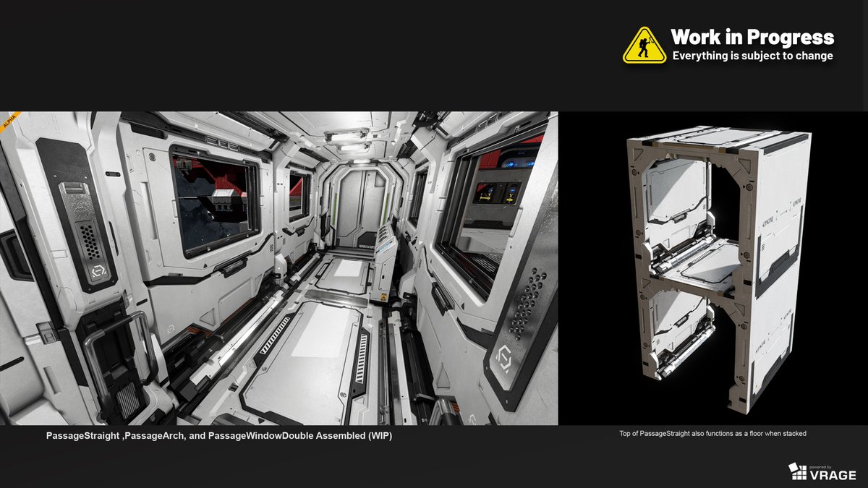The width and height of the screenshot is (868, 488).
Task: Click the Top of PassageStraight caption text
Action: 713,435
